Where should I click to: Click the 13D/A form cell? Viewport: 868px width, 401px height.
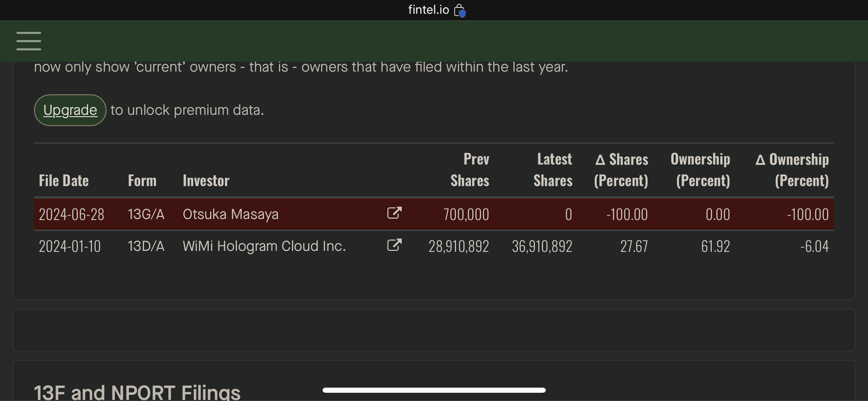[146, 246]
